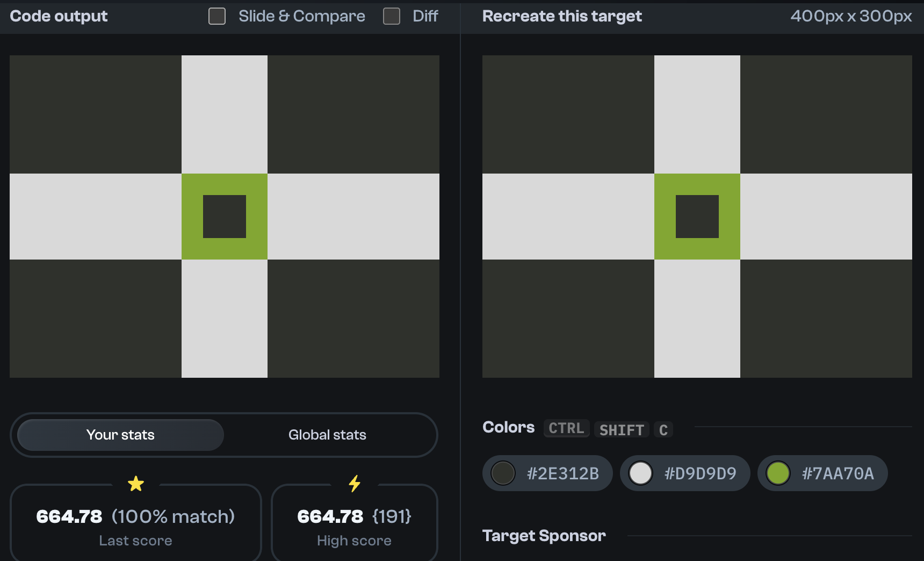This screenshot has width=924, height=561.
Task: Switch to the Your stats tab
Action: [x=120, y=435]
